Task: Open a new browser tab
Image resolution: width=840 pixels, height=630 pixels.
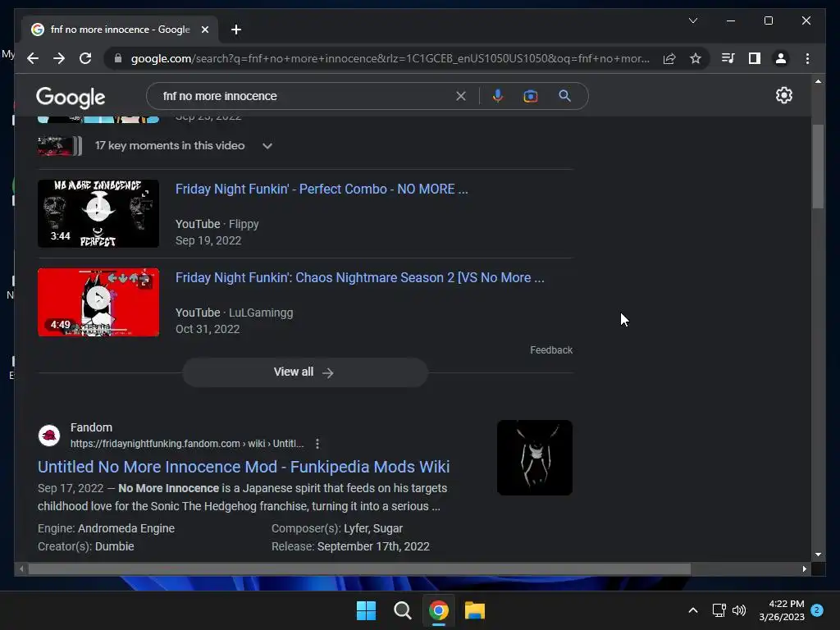Action: [x=236, y=30]
